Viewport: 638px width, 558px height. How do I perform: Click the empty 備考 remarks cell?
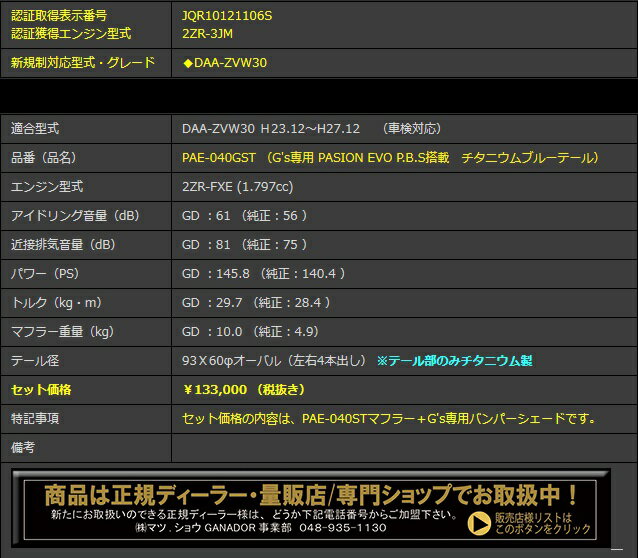pyautogui.click(x=403, y=447)
